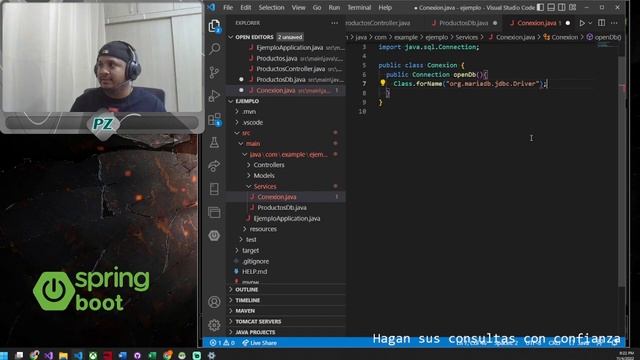The height and width of the screenshot is (360, 640).
Task: Click the Conexion class breadcrumb segment
Action: [x=561, y=37]
